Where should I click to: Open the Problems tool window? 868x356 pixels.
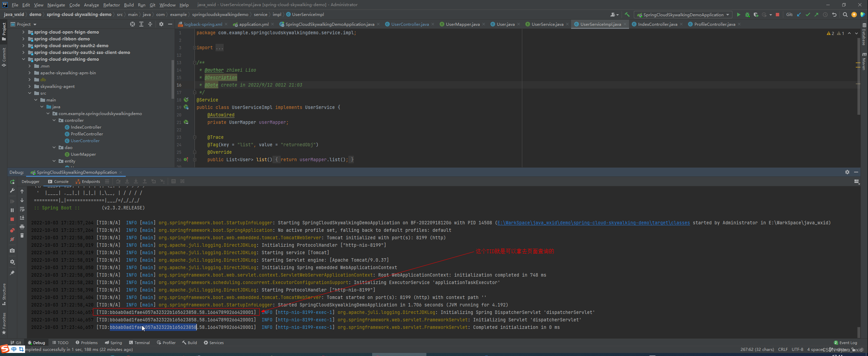click(x=86, y=343)
